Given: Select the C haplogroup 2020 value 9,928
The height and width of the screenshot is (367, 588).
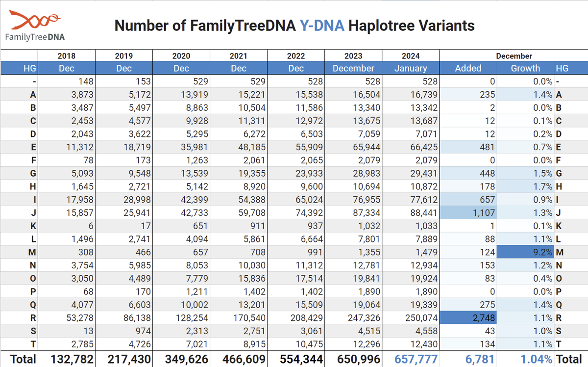Looking at the screenshot, I should (181, 121).
